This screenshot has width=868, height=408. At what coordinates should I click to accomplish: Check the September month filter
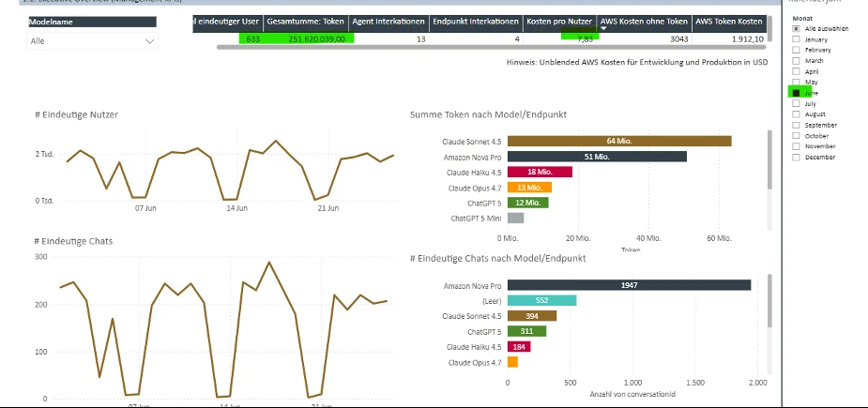click(796, 125)
